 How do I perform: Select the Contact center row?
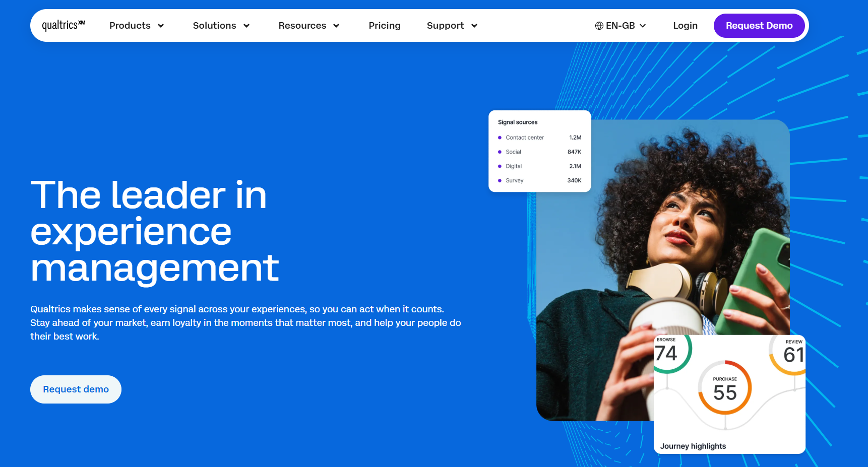[539, 138]
